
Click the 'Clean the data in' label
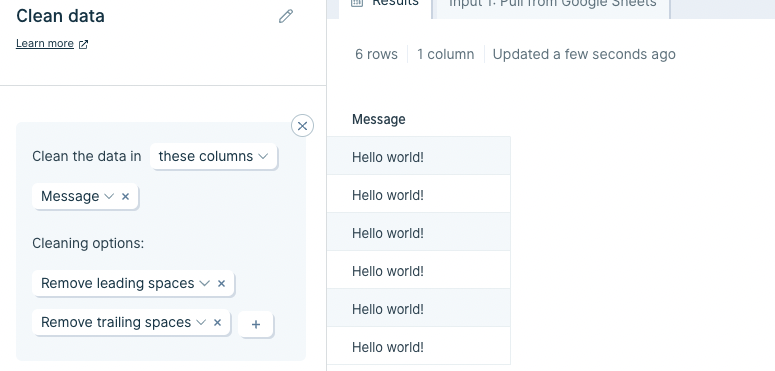click(86, 157)
